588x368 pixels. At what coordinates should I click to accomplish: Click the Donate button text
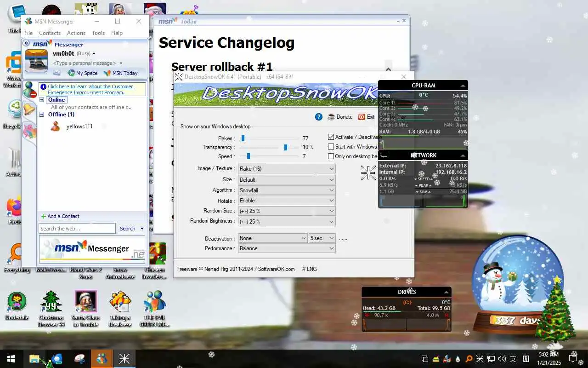click(345, 117)
